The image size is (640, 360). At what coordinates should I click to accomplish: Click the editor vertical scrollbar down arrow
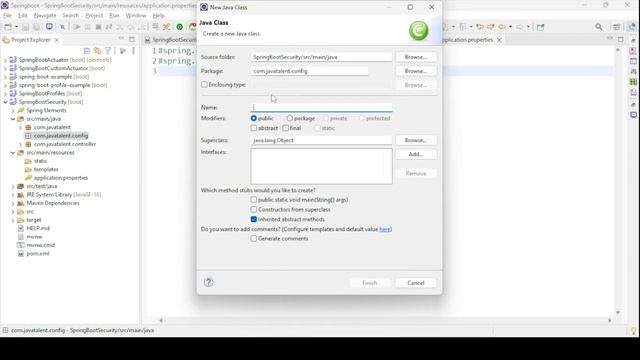tap(618, 312)
